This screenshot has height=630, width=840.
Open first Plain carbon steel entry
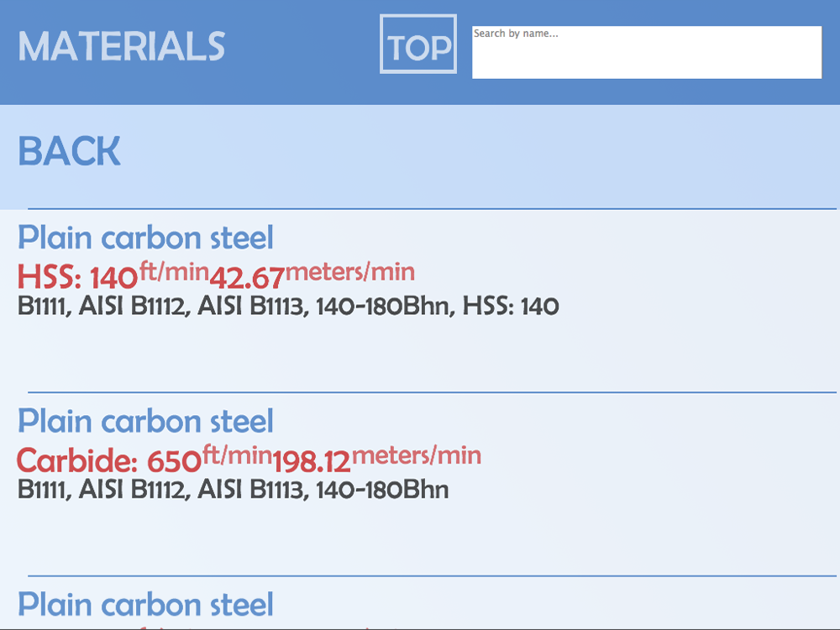(x=146, y=239)
